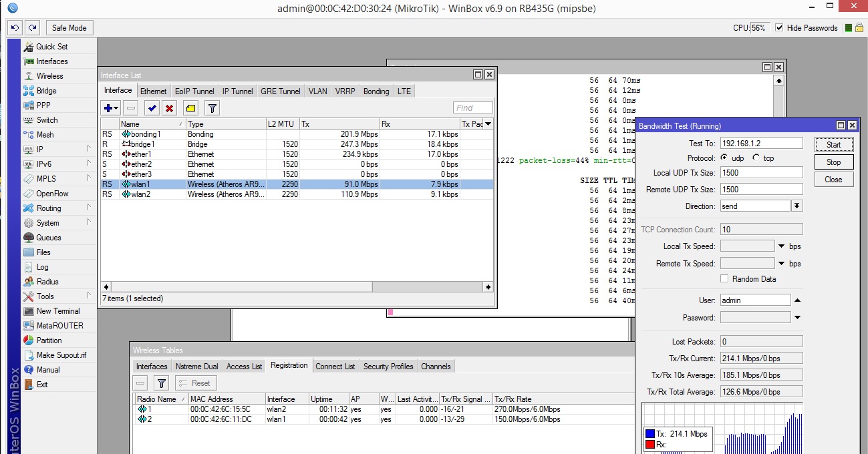This screenshot has height=454, width=868.
Task: Open Wireless from the sidebar menu
Action: [49, 76]
